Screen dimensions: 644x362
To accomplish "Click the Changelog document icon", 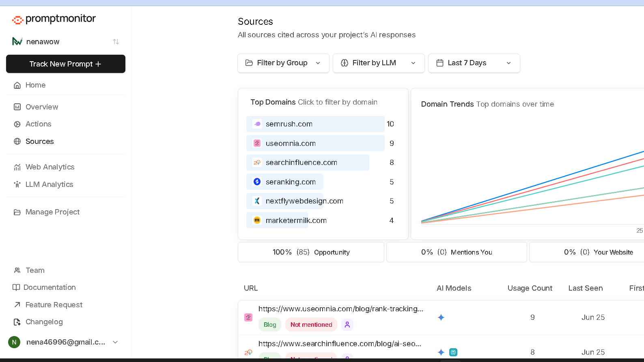I will point(17,322).
